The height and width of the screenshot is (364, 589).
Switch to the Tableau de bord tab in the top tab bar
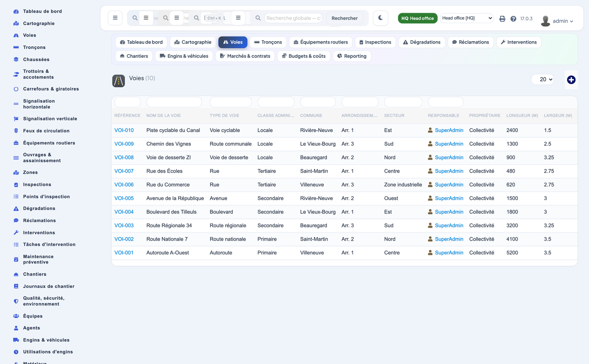(x=141, y=42)
